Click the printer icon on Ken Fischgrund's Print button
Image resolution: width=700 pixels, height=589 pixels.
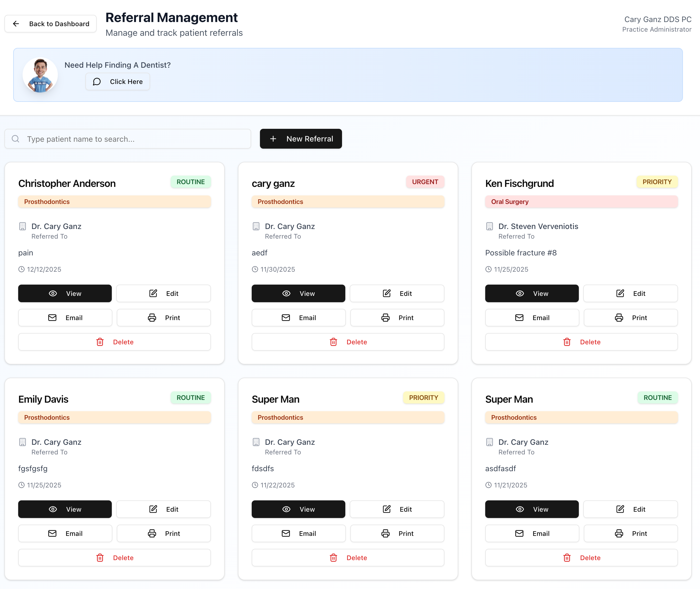click(619, 318)
